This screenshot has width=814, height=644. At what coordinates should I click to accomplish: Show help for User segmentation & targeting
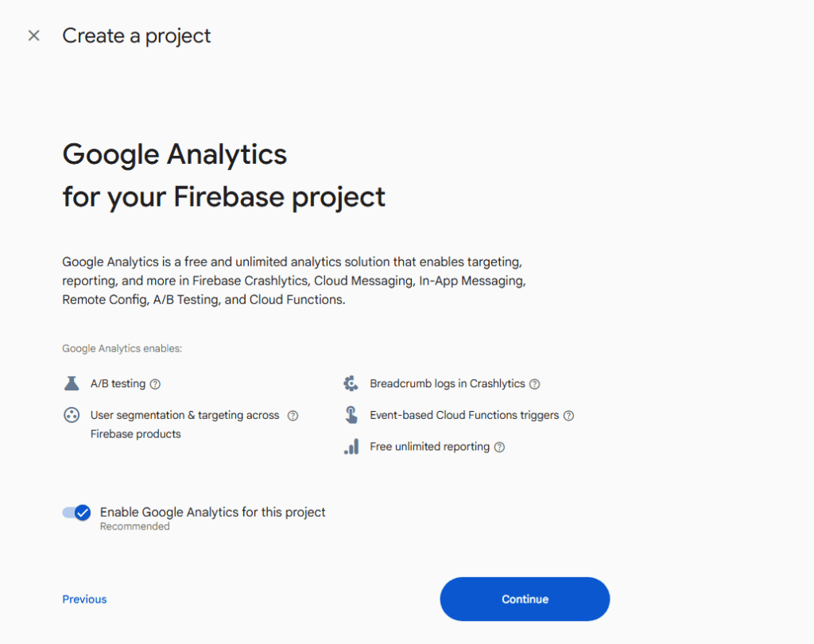coord(293,415)
